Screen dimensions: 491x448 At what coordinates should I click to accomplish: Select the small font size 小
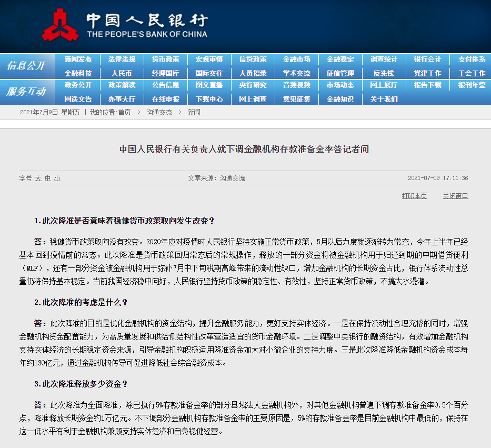click(x=56, y=178)
